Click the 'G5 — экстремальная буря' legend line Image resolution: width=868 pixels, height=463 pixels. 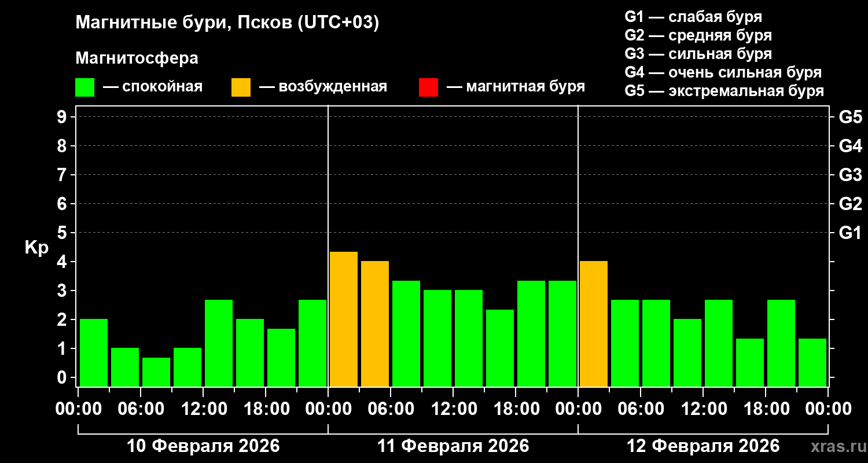[724, 91]
